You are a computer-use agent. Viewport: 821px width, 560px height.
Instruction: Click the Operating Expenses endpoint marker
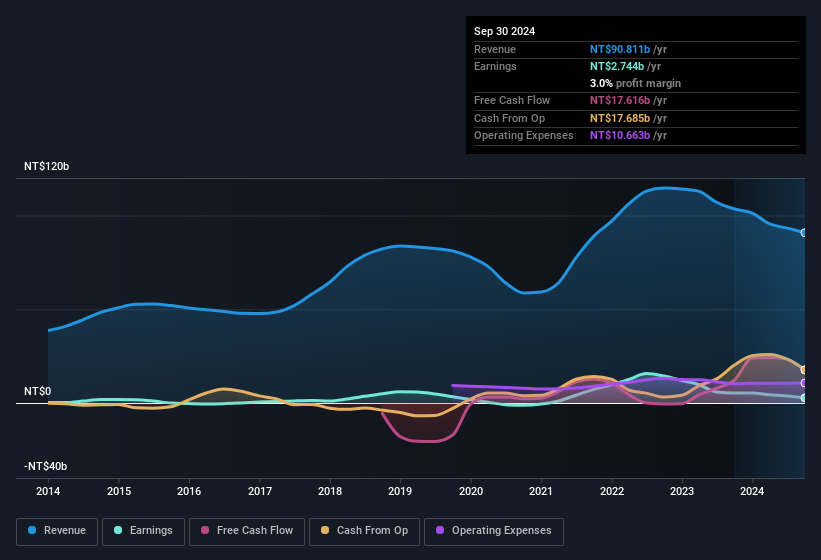(x=804, y=383)
